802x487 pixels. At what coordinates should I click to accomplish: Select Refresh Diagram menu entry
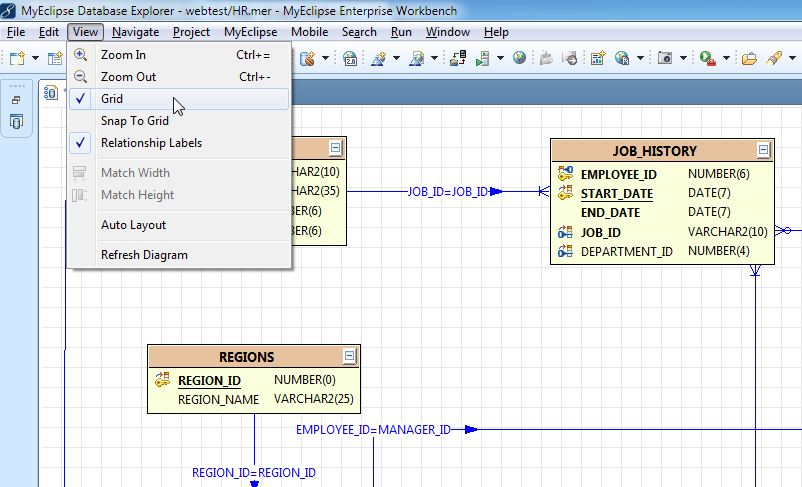[x=144, y=255]
